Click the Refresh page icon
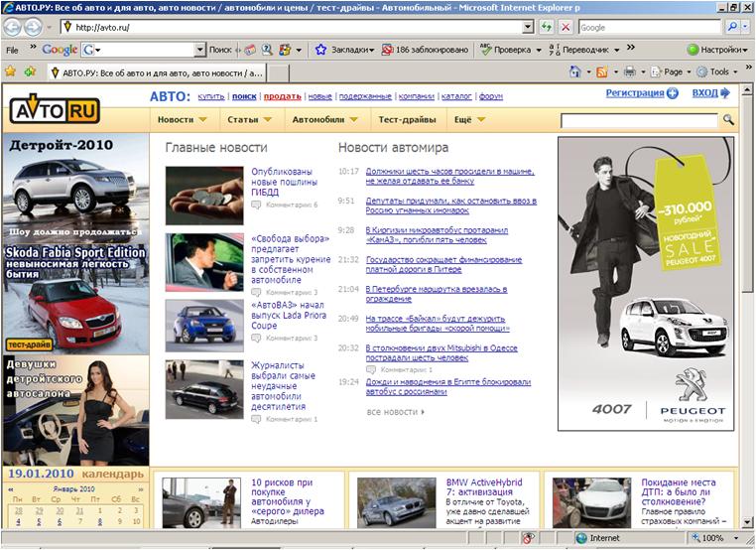Image resolution: width=756 pixels, height=550 pixels. click(547, 27)
